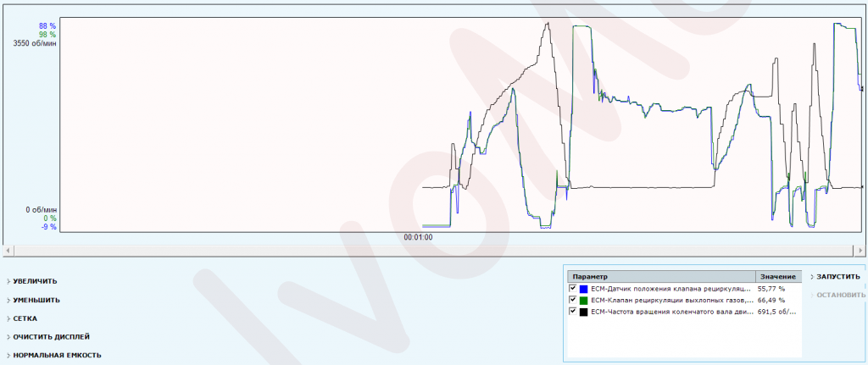Uncheck the green ECM-Клапан рециркуляции checkbox
The width and height of the screenshot is (868, 365).
pyautogui.click(x=572, y=300)
